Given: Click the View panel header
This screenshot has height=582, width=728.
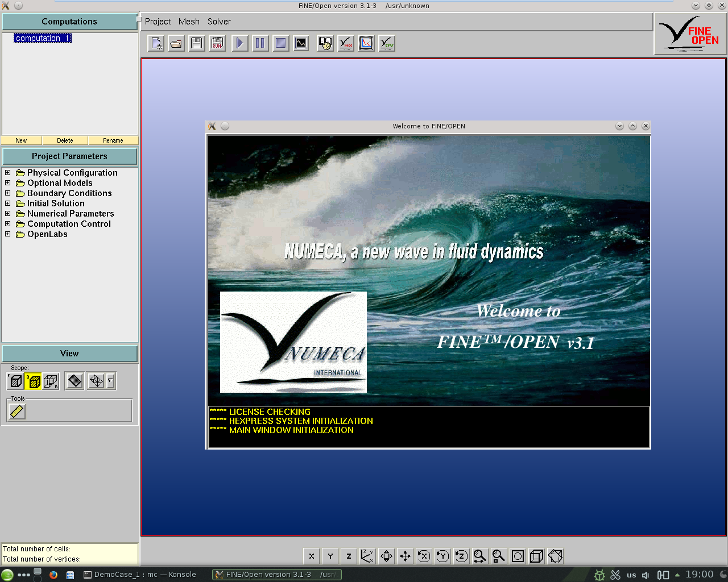Looking at the screenshot, I should 69,354.
